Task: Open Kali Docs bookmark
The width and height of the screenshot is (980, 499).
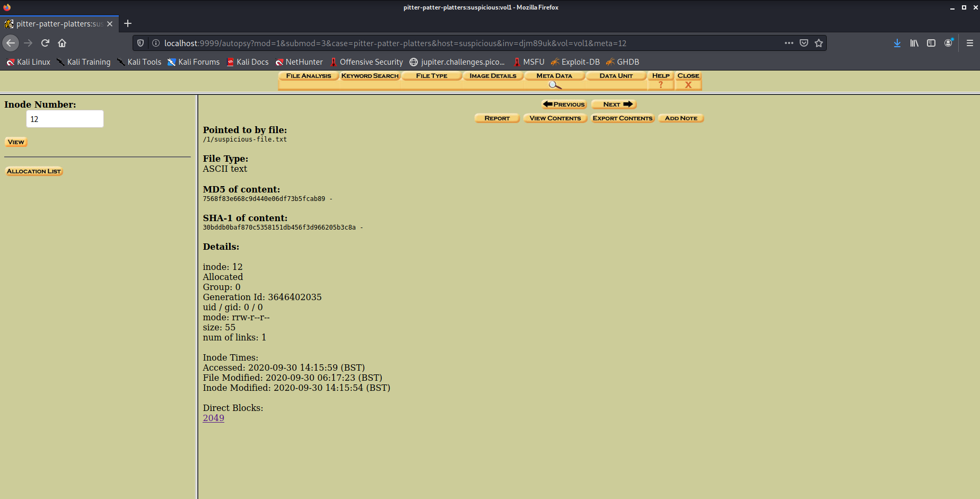Action: pyautogui.click(x=248, y=62)
